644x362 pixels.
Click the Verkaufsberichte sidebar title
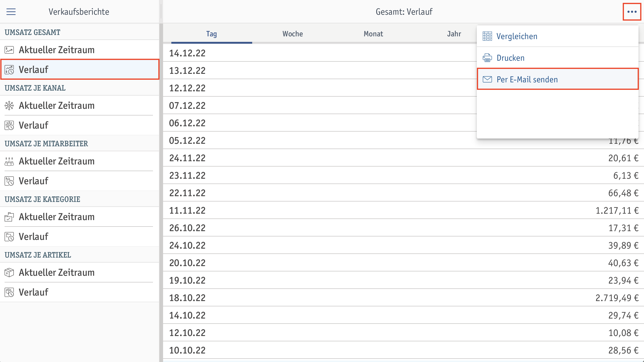79,12
